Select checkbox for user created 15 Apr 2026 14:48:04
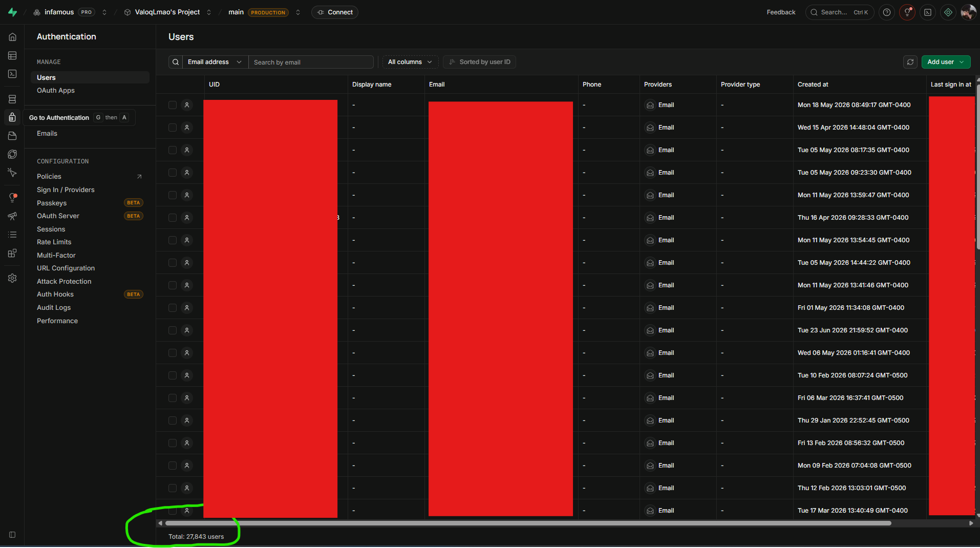This screenshot has width=980, height=548. pyautogui.click(x=173, y=128)
